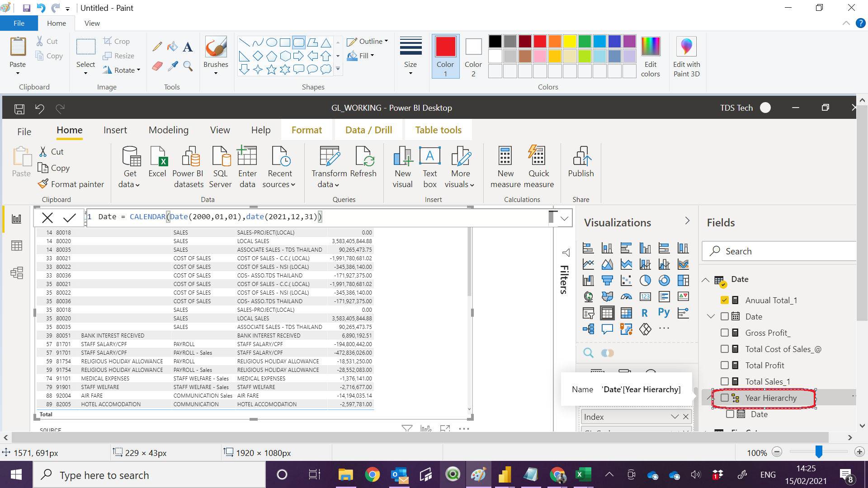Expand the Filters pane
868x488 pixels.
(566, 252)
